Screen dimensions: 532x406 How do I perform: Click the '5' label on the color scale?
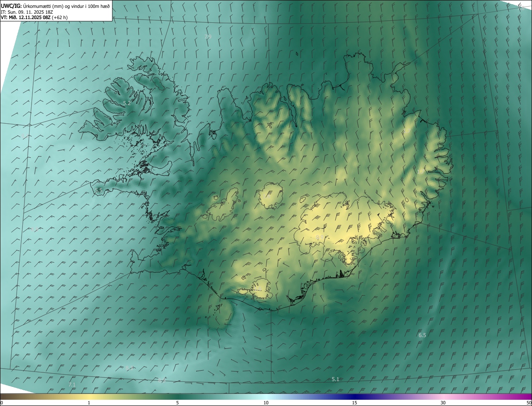pyautogui.click(x=177, y=403)
